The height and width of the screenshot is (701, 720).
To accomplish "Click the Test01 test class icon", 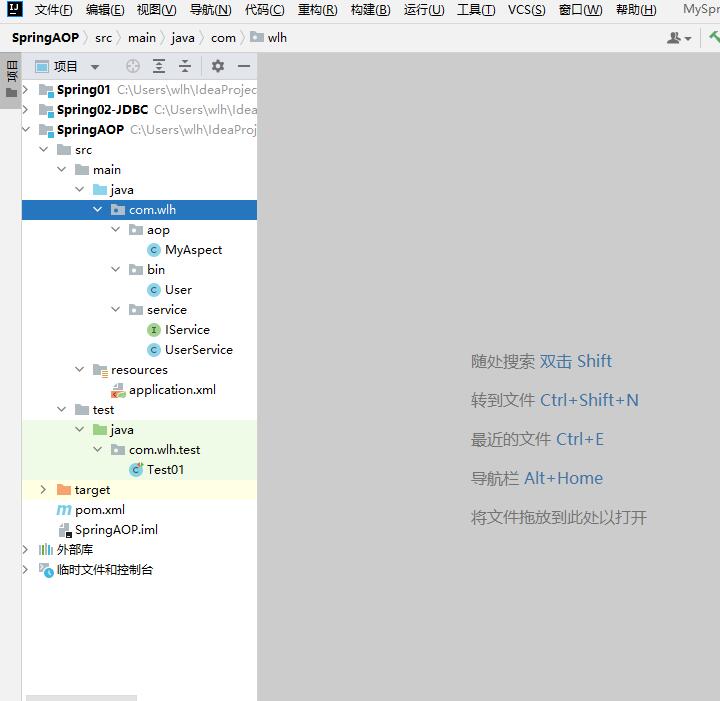I will click(x=136, y=470).
